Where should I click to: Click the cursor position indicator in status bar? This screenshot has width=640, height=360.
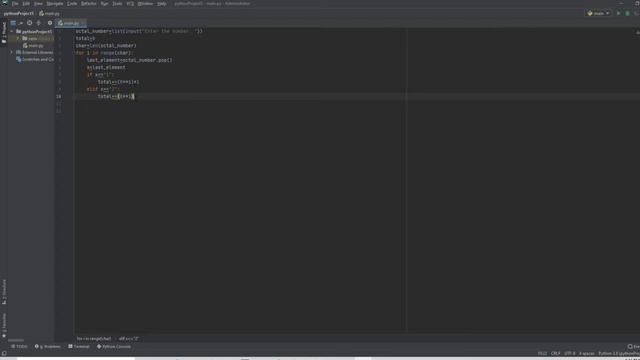point(542,353)
